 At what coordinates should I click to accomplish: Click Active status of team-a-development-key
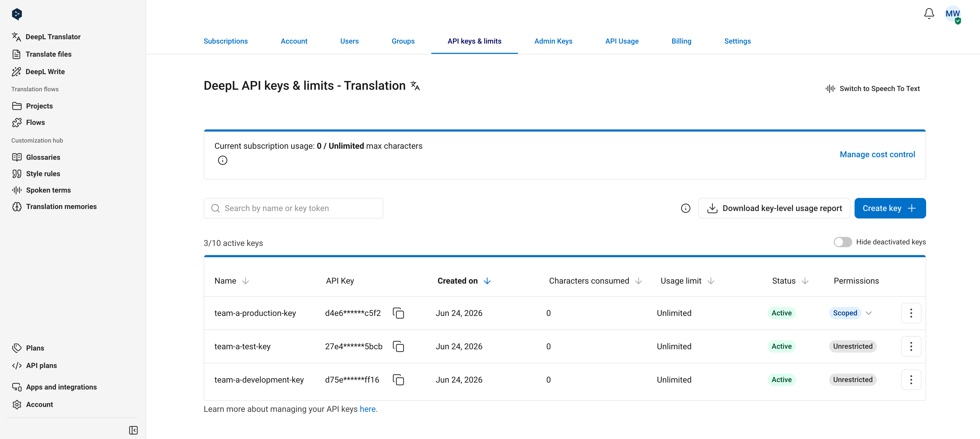(x=781, y=380)
